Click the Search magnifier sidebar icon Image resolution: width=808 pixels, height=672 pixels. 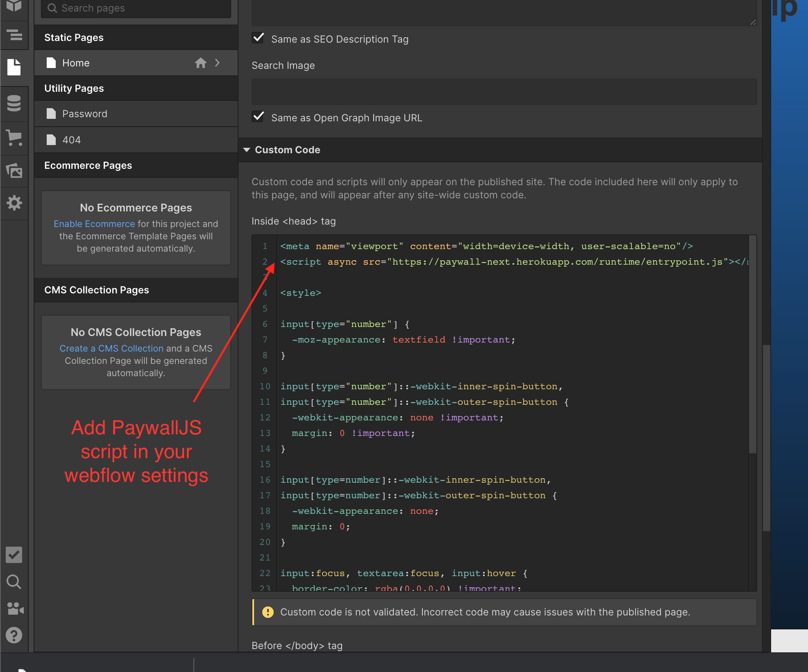(x=14, y=582)
